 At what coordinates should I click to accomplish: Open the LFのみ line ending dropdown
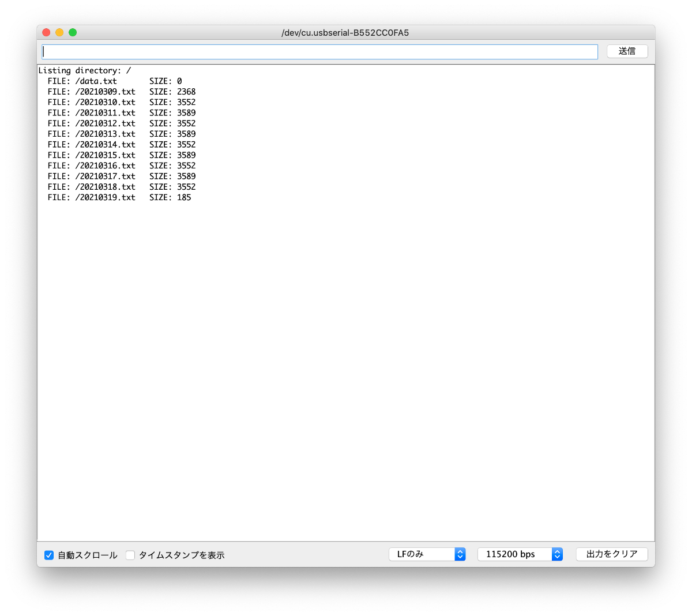(x=427, y=554)
